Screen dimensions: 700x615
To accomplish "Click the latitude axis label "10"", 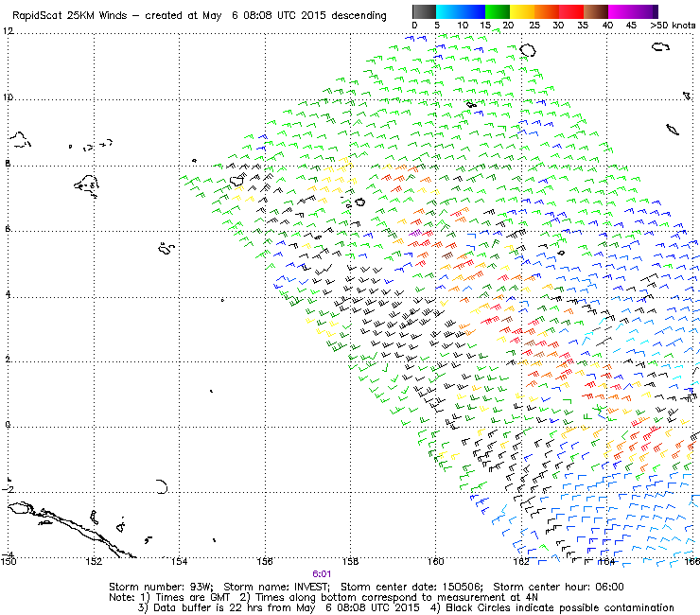I will (8, 97).
